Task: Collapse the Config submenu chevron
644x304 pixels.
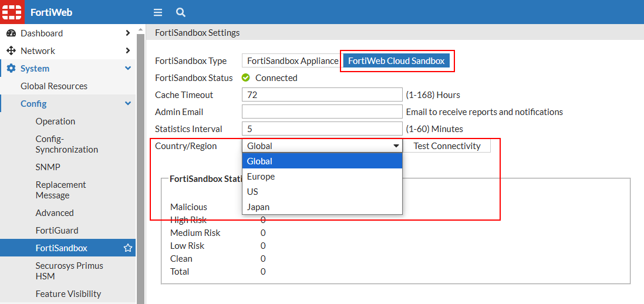Action: [127, 104]
